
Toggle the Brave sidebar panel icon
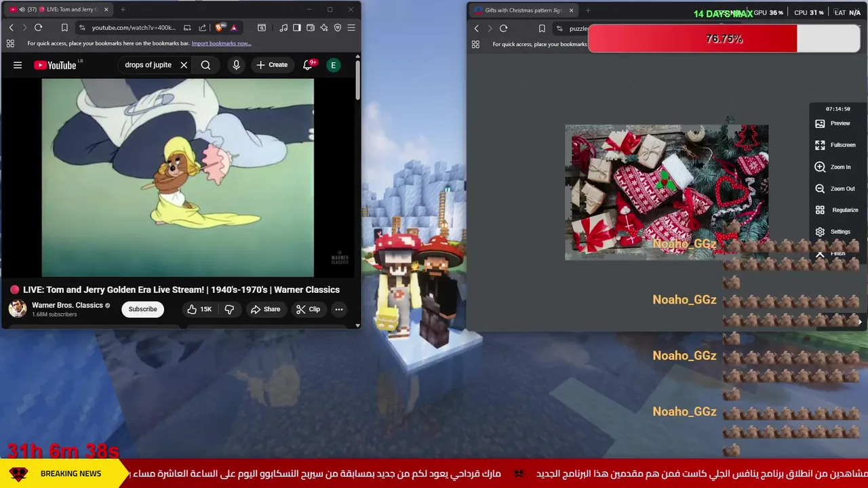(297, 28)
